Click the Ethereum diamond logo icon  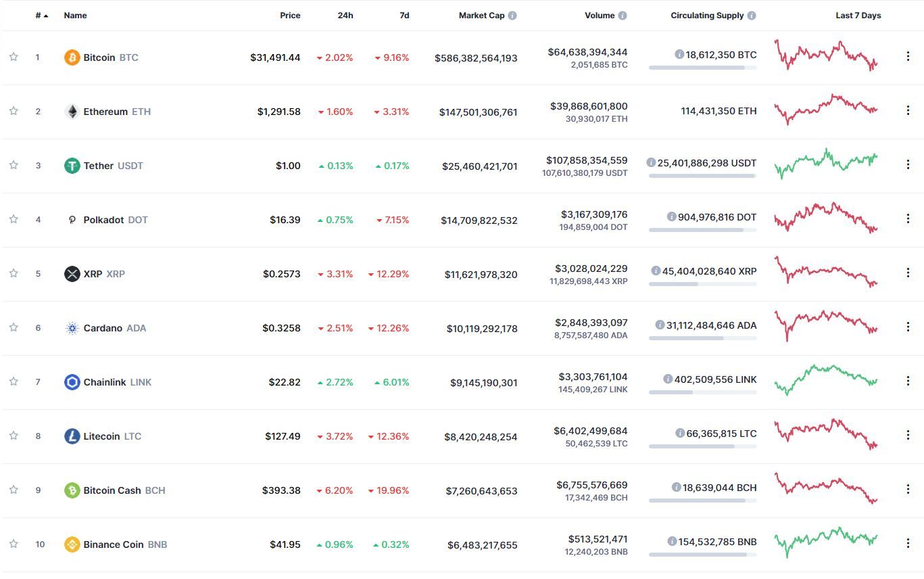click(x=72, y=112)
